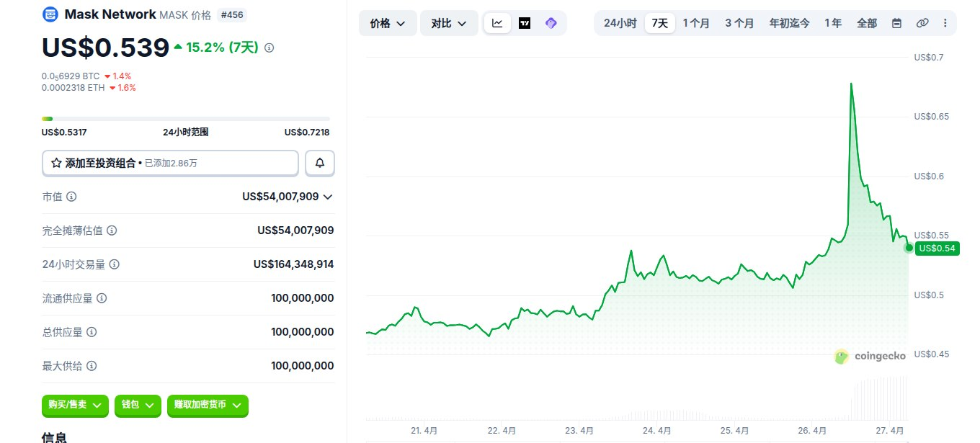The width and height of the screenshot is (980, 443).
Task: Click the US$0.54 current price marker
Action: 937,248
